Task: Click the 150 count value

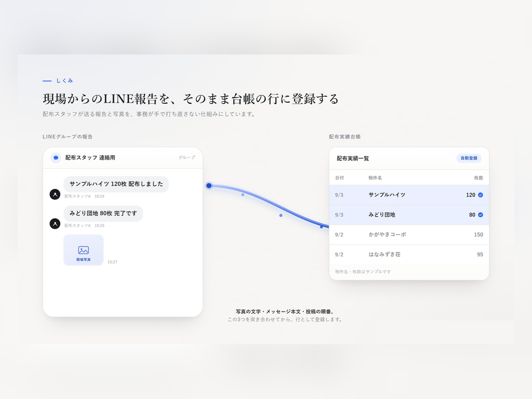Action: coord(478,235)
